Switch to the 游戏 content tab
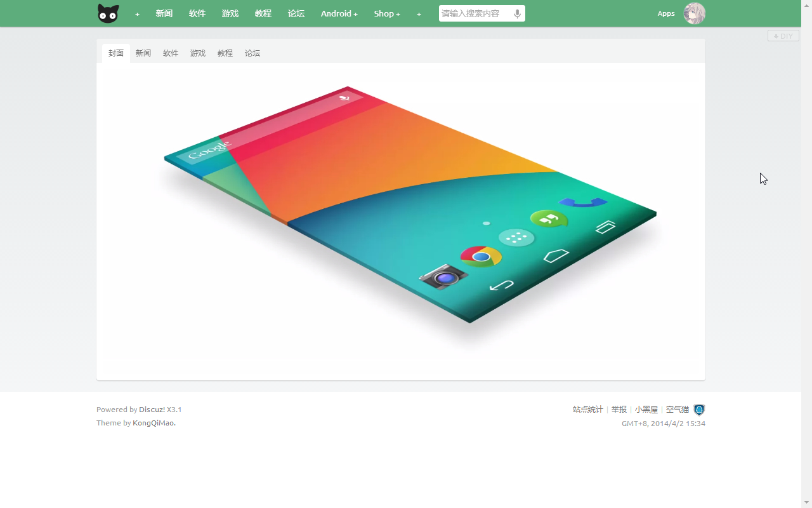 (198, 53)
